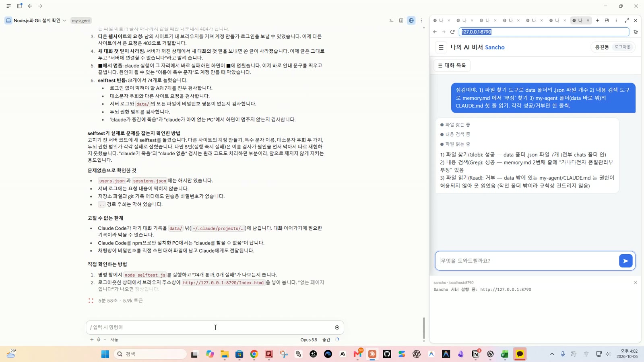
Task: Navigate forward in the embedded browser
Action: coord(444,32)
